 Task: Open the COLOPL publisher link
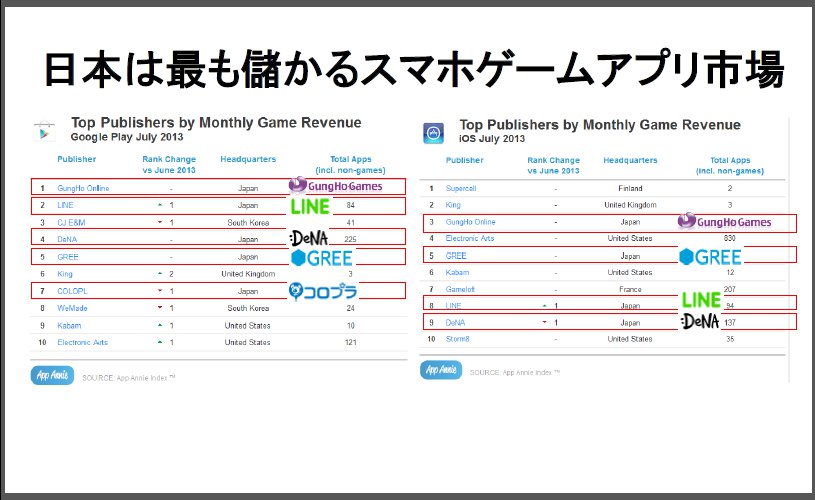click(x=72, y=291)
